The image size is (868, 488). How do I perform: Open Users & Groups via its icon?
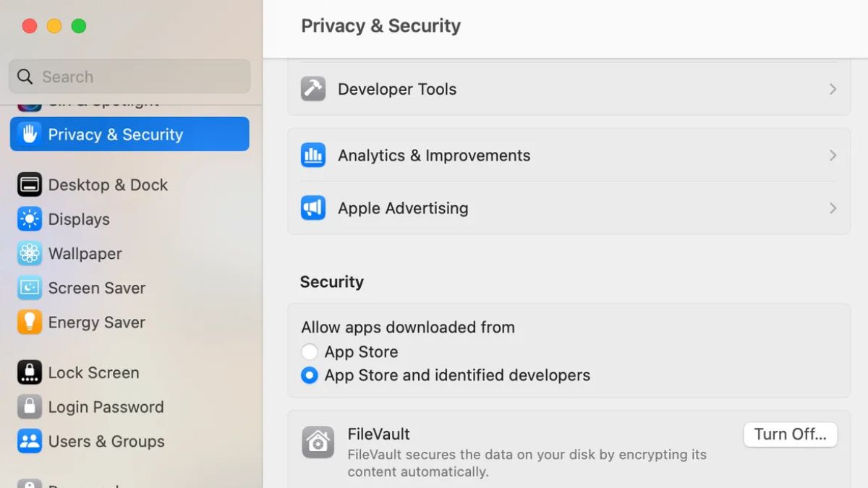29,441
